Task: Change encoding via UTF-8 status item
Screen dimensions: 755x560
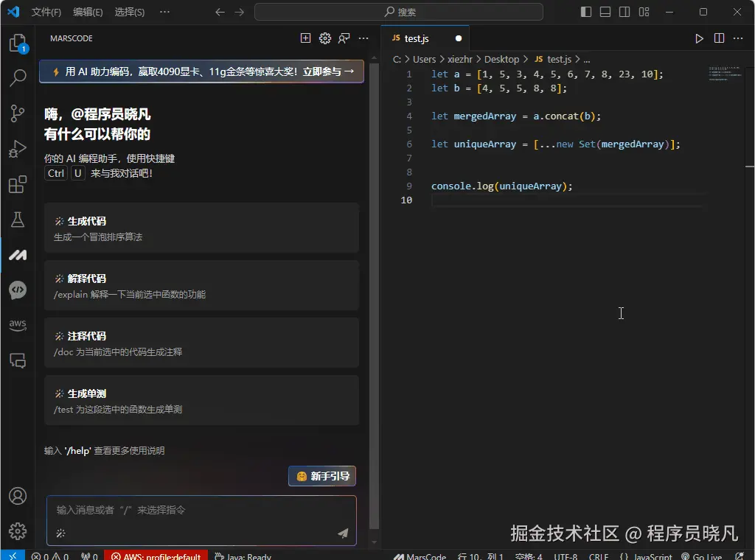Action: tap(566, 556)
